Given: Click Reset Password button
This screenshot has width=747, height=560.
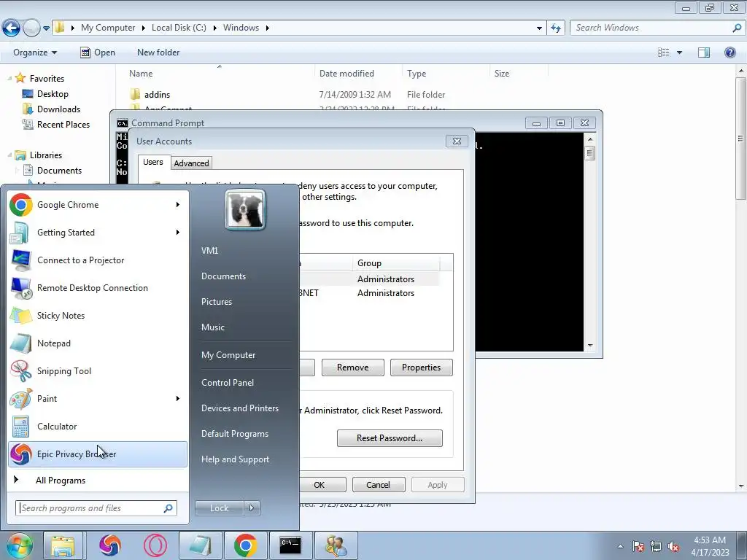Looking at the screenshot, I should [x=390, y=438].
